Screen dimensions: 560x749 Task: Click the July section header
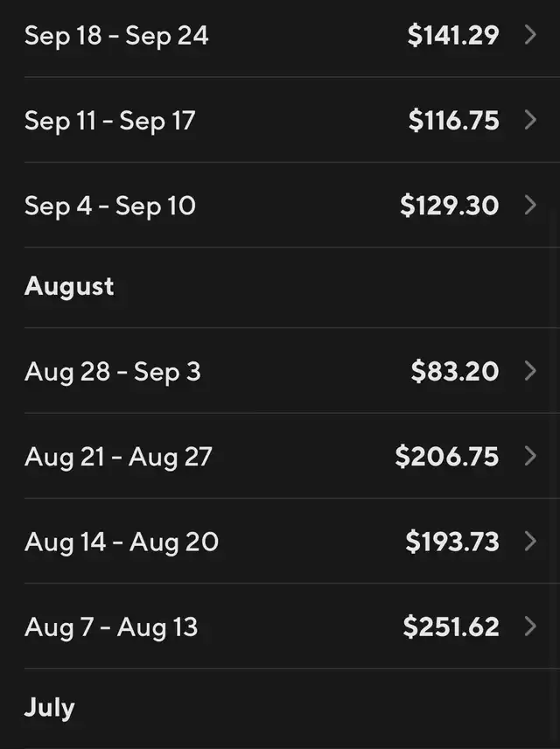pyautogui.click(x=50, y=708)
